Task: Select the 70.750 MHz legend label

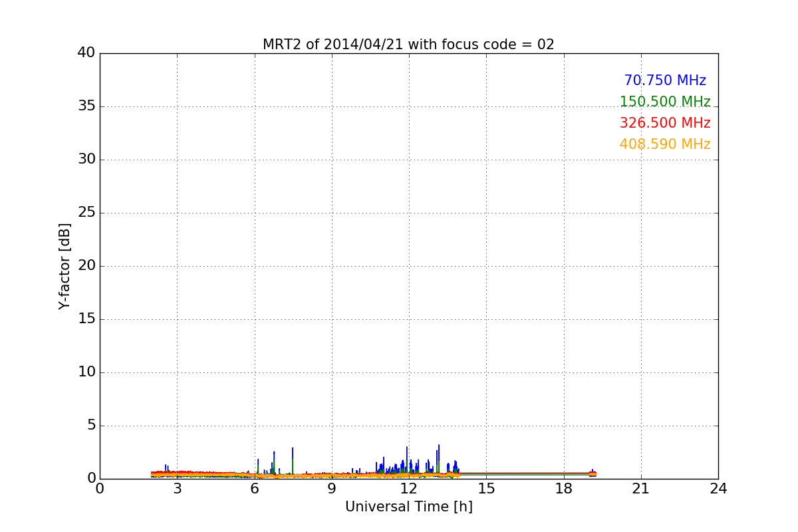Action: [665, 81]
